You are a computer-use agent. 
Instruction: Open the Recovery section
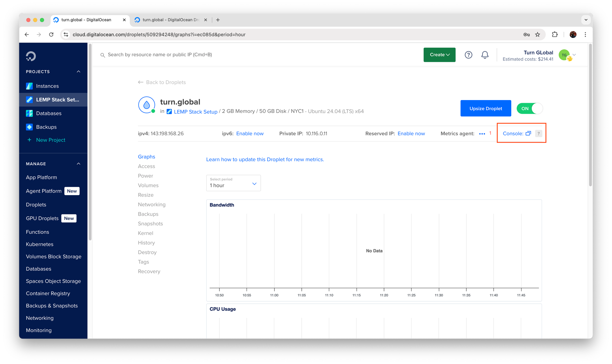(149, 271)
